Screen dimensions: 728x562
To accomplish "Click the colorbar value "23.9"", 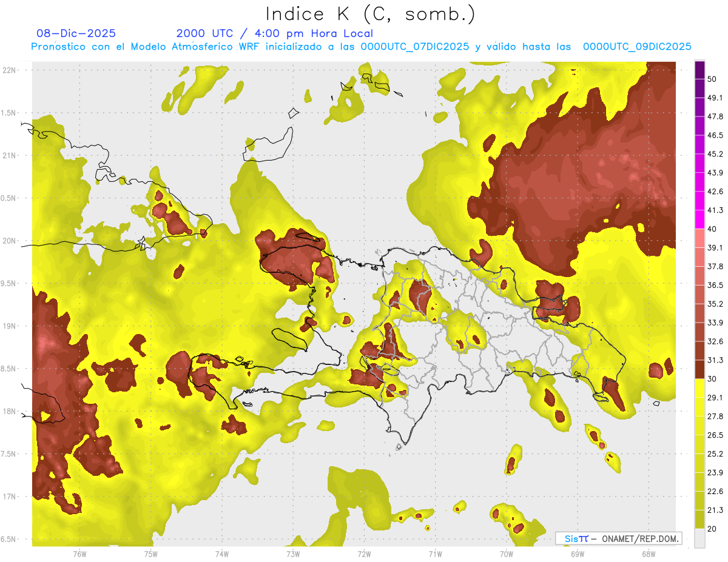I will (715, 473).
